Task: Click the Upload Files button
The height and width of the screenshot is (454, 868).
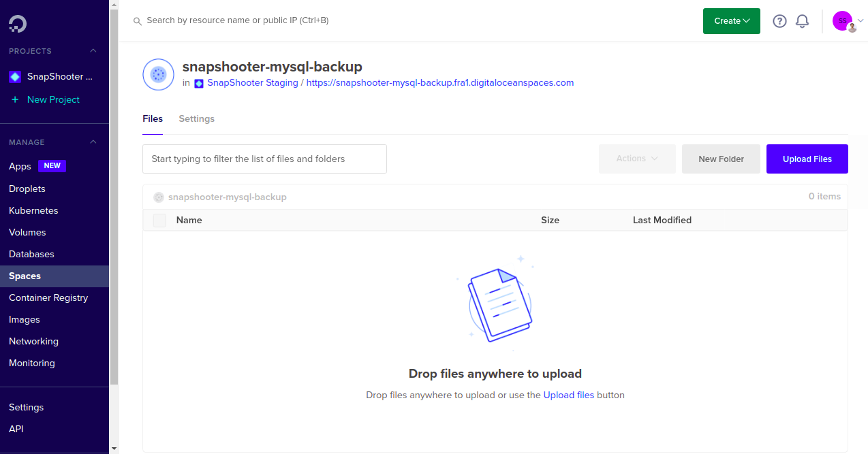Action: click(807, 159)
